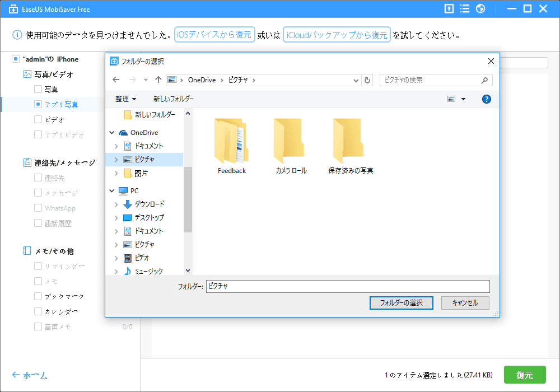Open the 整理 menu
This screenshot has width=560, height=392.
click(125, 99)
